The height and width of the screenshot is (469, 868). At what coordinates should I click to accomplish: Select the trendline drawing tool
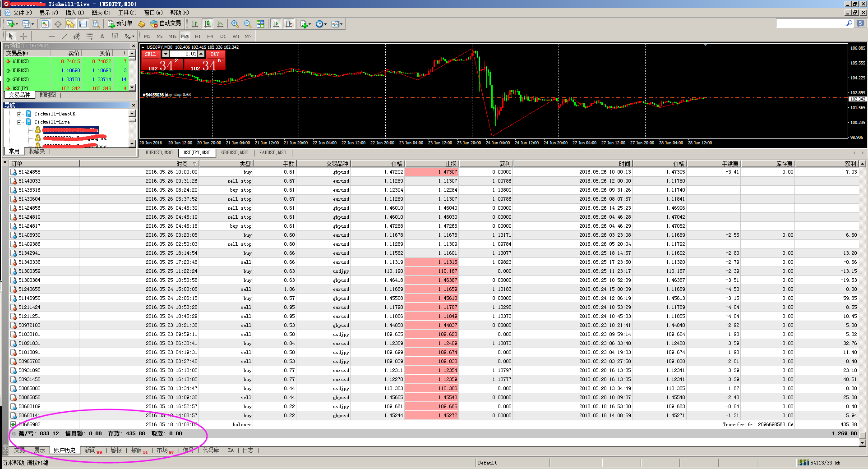click(x=64, y=36)
